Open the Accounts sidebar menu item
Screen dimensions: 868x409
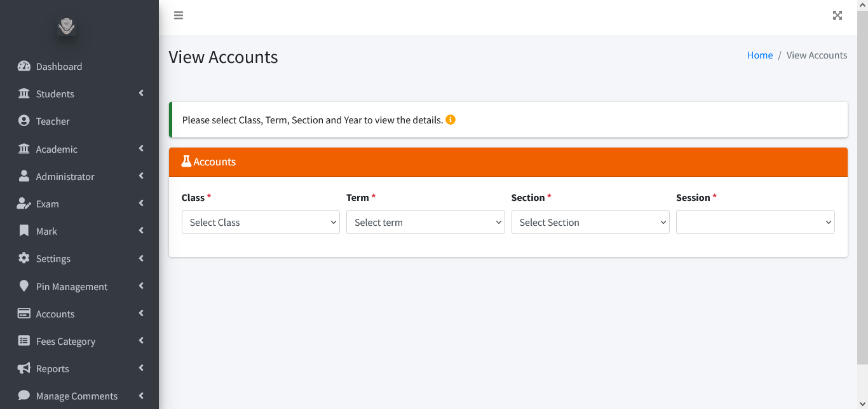pos(79,314)
